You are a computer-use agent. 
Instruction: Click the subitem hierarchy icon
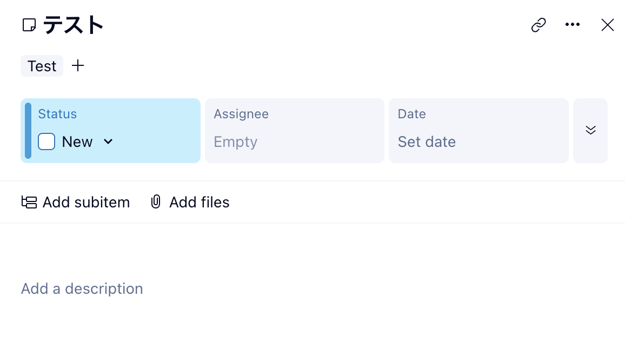coord(29,202)
